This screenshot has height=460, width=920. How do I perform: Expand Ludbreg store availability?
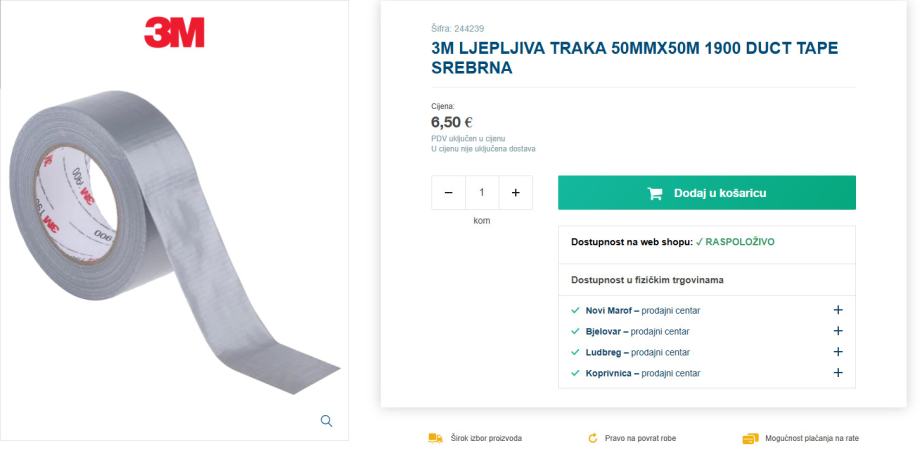[838, 352]
